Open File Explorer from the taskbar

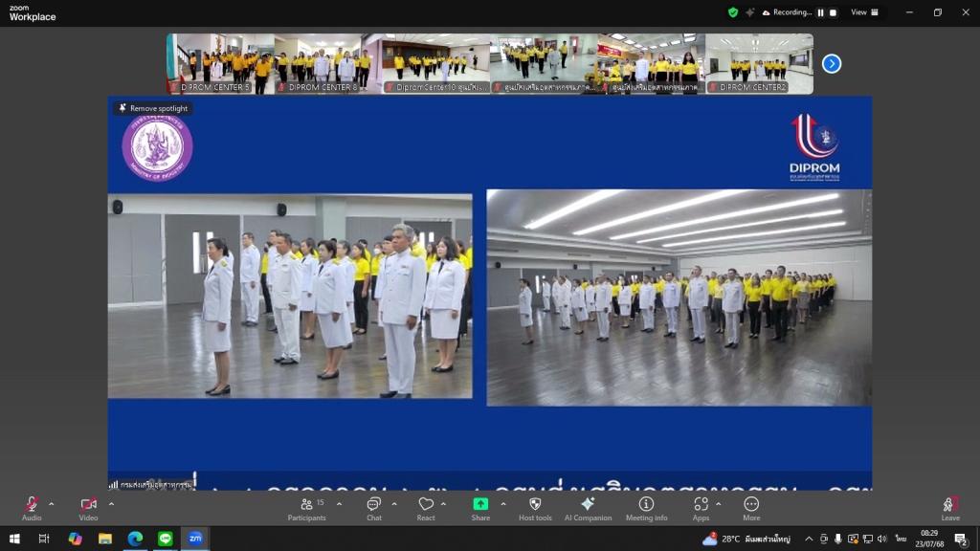click(105, 539)
